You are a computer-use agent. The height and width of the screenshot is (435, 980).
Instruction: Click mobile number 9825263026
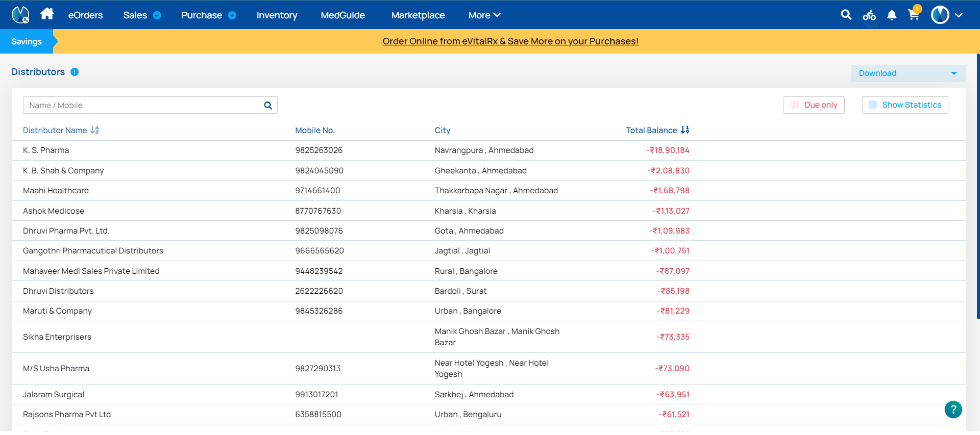[x=319, y=150]
